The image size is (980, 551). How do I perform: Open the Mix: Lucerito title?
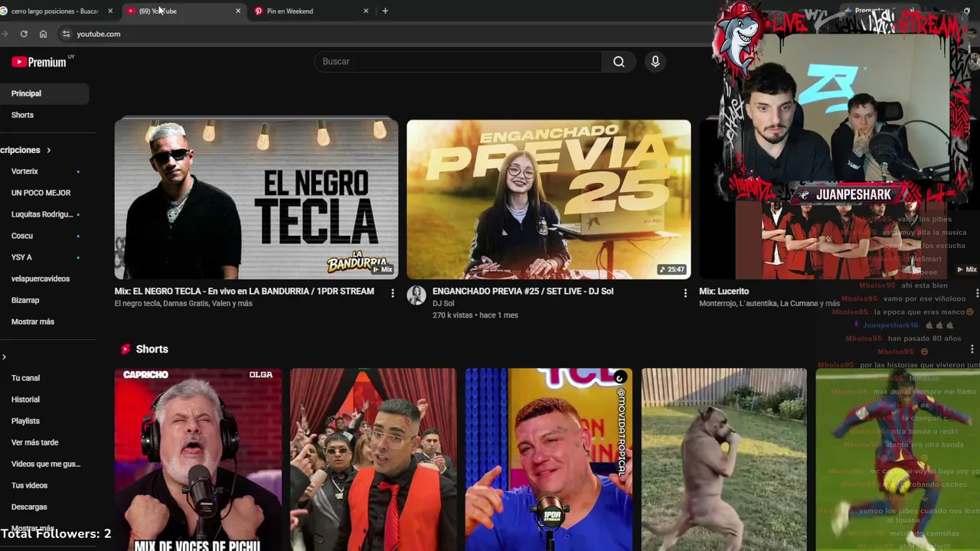click(x=724, y=291)
